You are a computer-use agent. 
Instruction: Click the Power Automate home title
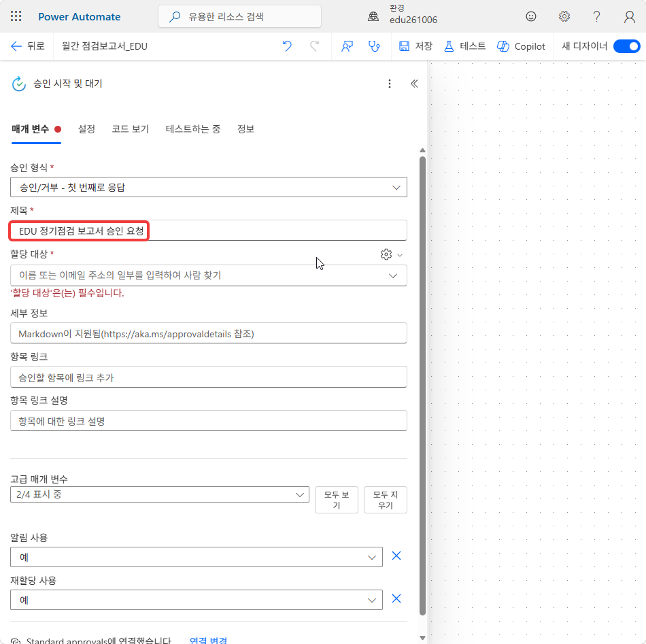point(79,17)
